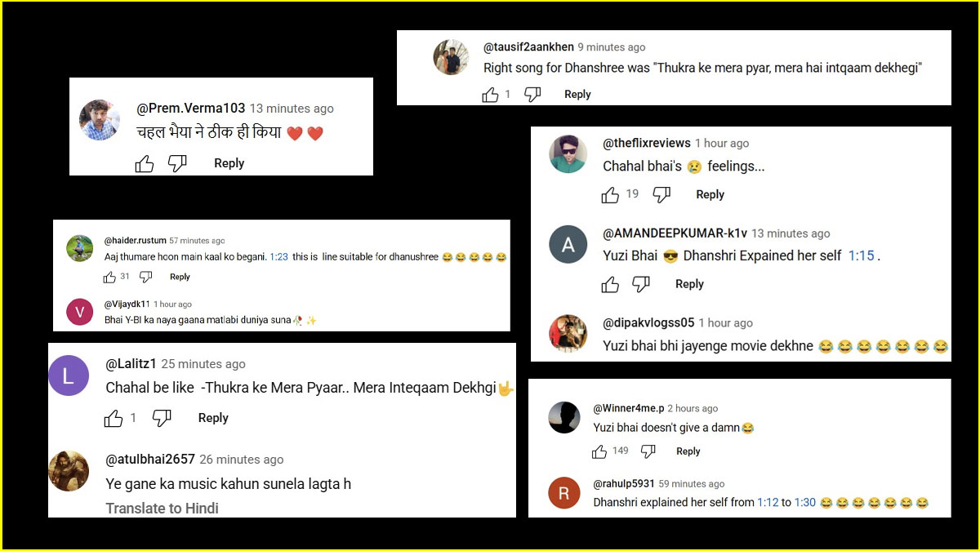The width and height of the screenshot is (980, 551).
Task: Thumbs down the @AMANDEEPKUMAR-k1v comment
Action: coord(641,284)
